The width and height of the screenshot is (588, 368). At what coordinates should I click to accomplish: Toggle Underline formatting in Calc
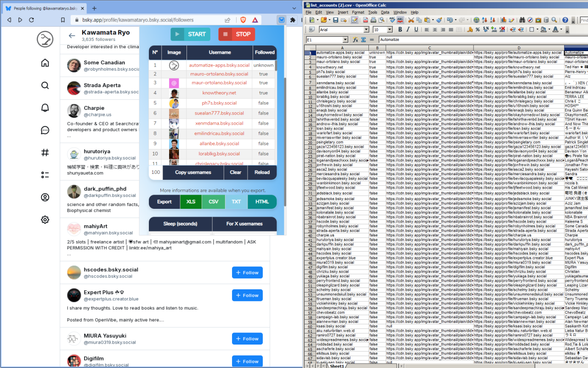click(416, 29)
